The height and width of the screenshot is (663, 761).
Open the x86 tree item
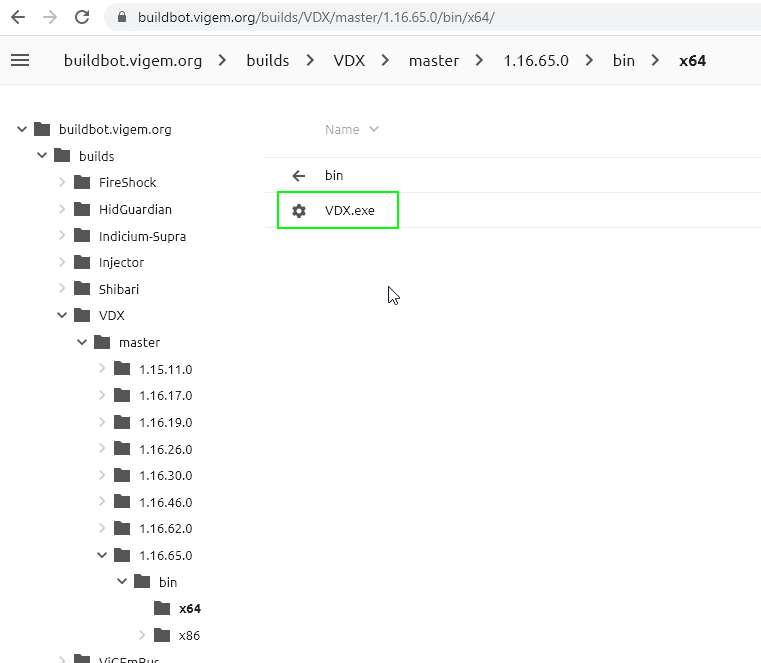click(189, 635)
